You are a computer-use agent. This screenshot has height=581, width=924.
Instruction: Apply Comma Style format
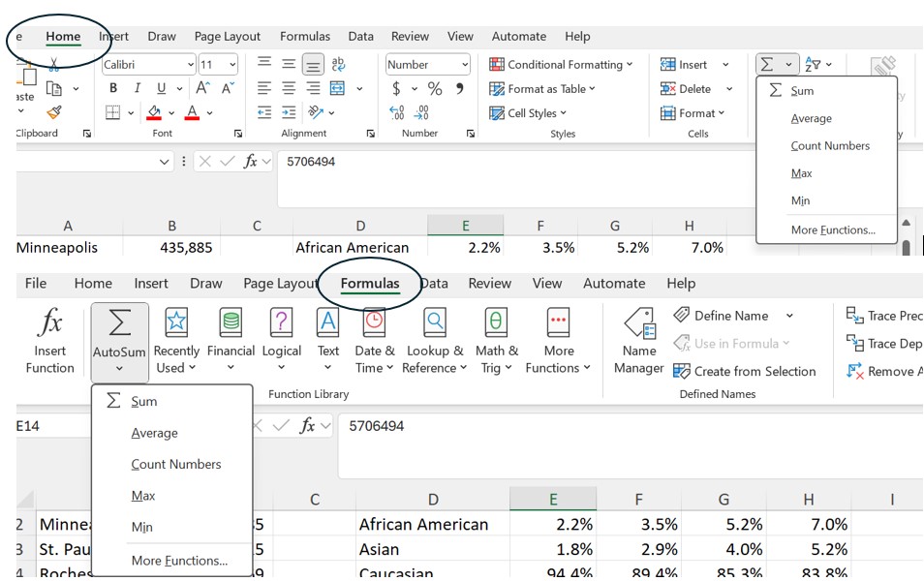point(460,88)
